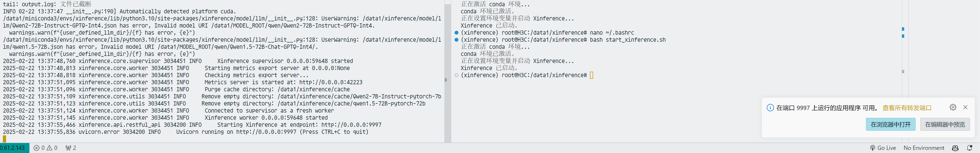This screenshot has height=153, width=980.
Task: Open the Copilot status icon
Action: click(x=955, y=148)
